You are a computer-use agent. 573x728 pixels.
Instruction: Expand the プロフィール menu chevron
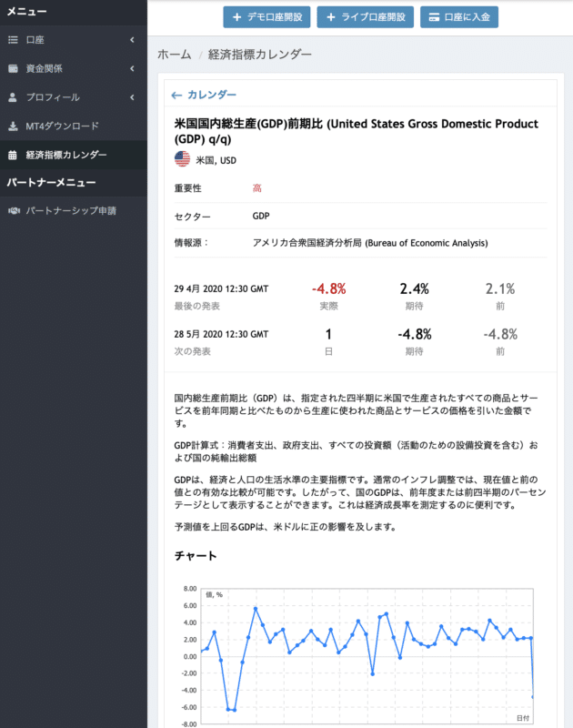[x=132, y=97]
